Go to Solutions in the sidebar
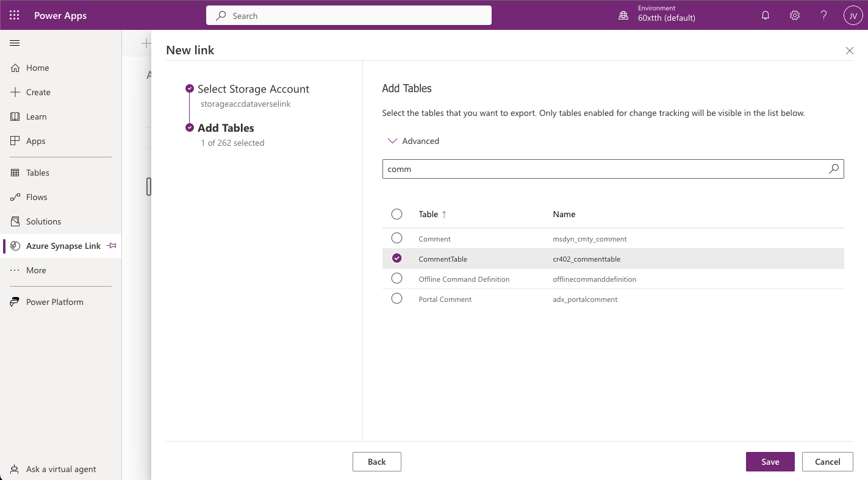Screen dimensions: 868x480 [x=43, y=221]
